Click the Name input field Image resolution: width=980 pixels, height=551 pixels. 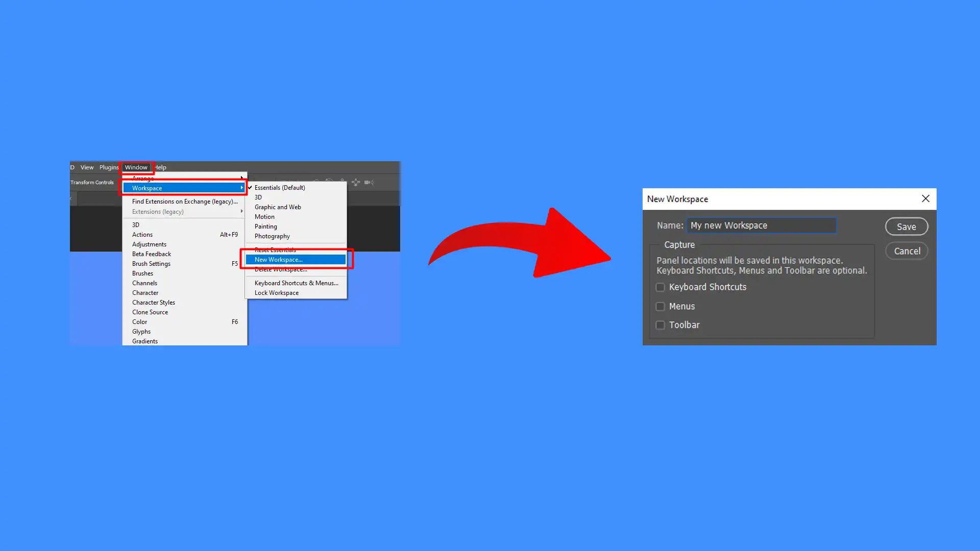761,224
